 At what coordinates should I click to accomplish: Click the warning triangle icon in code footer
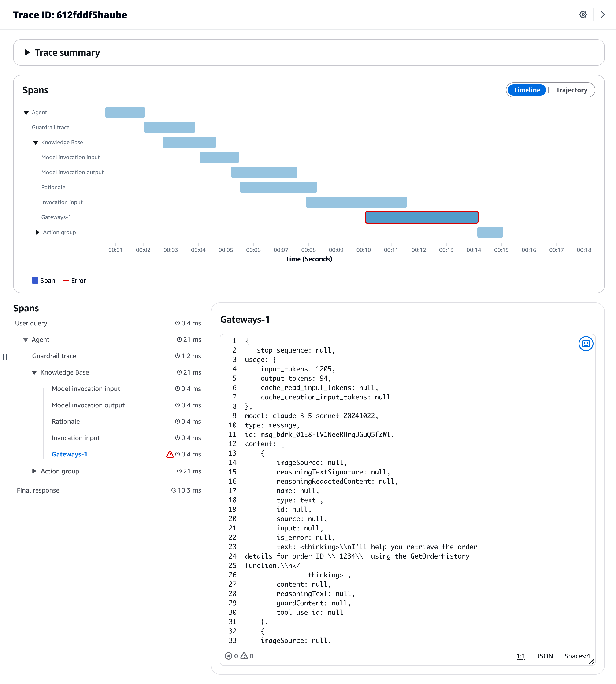[244, 656]
